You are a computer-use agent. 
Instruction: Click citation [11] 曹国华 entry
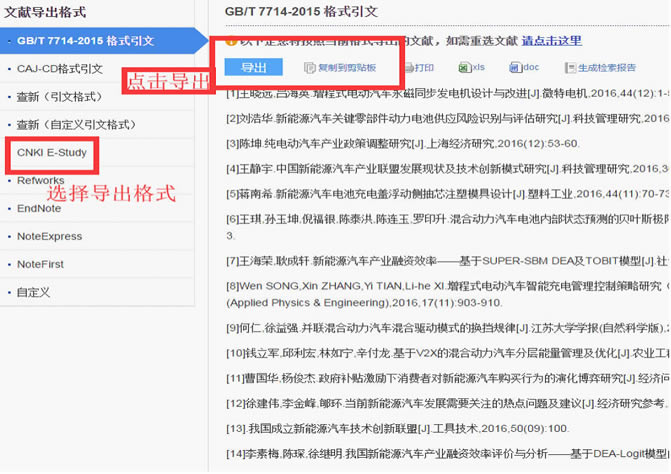(448, 378)
